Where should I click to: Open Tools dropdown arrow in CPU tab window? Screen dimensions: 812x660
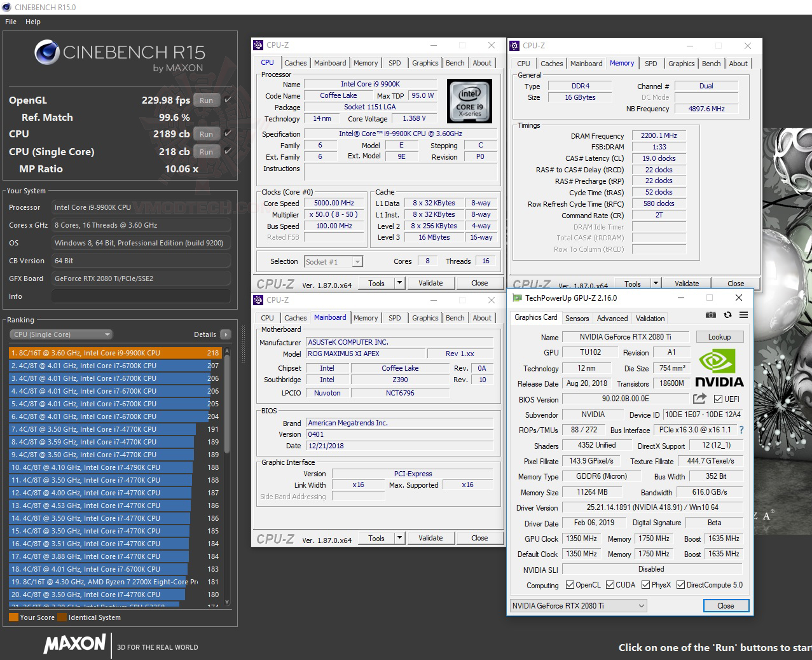tap(399, 283)
